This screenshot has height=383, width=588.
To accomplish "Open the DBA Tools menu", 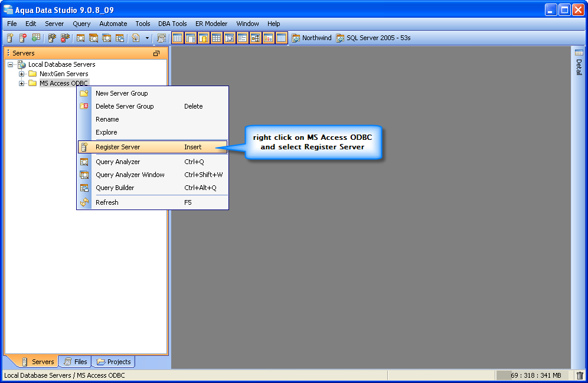I will tap(172, 24).
